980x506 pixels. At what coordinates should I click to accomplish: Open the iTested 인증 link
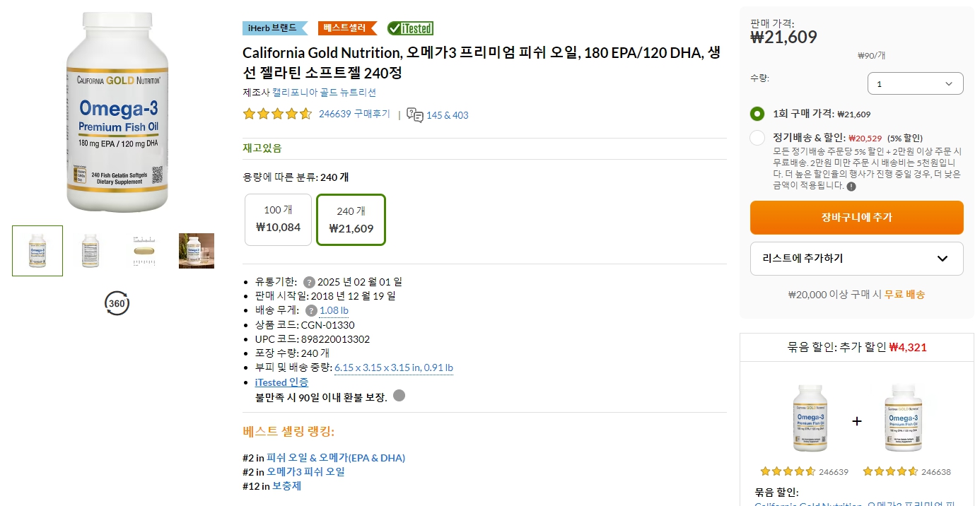(281, 382)
